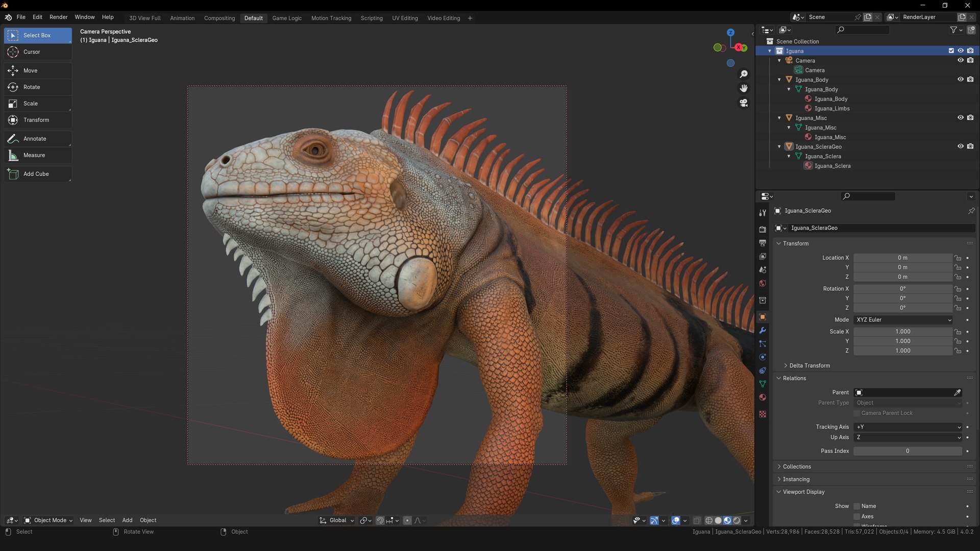Image resolution: width=980 pixels, height=551 pixels.
Task: Click the pan view hand icon
Action: pos(744,89)
